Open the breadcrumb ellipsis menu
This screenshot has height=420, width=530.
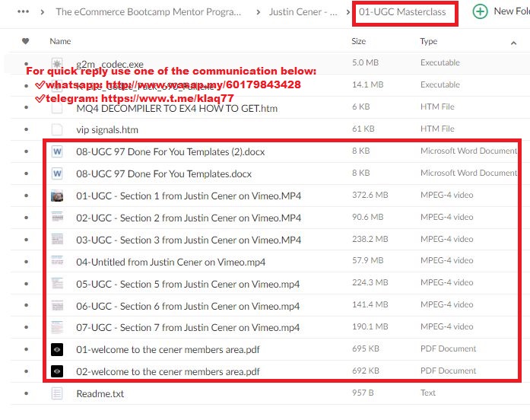(x=23, y=12)
